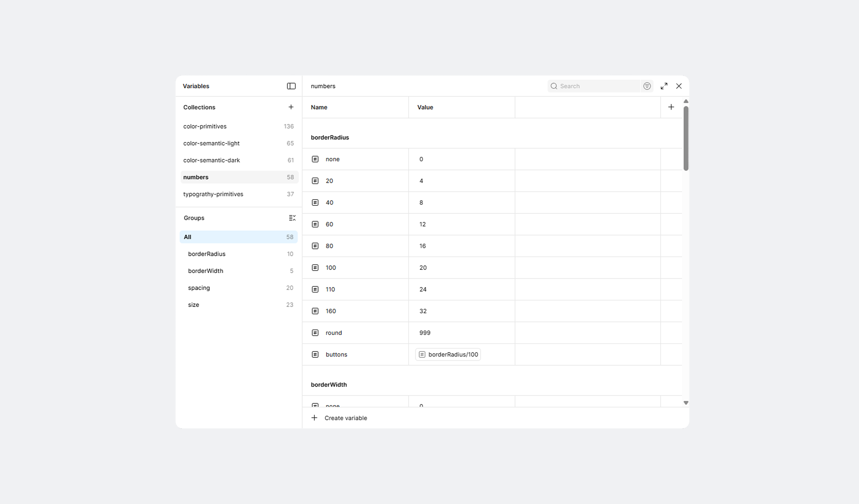
Task: Click the value 999 of round
Action: coord(425,333)
